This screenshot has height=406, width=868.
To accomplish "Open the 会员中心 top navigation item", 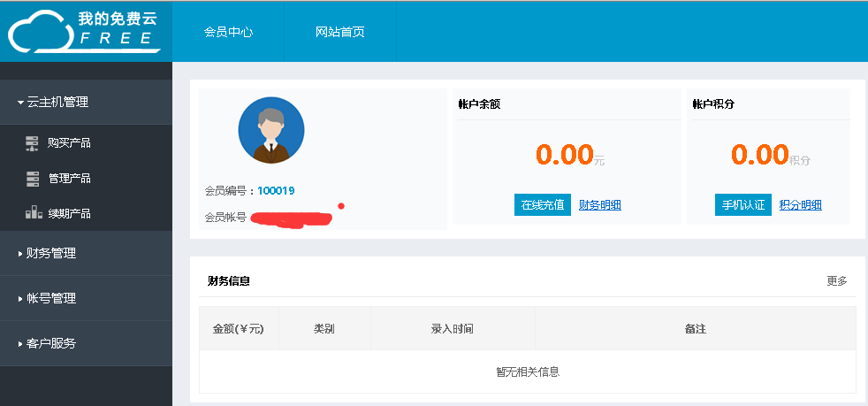I will click(x=228, y=32).
